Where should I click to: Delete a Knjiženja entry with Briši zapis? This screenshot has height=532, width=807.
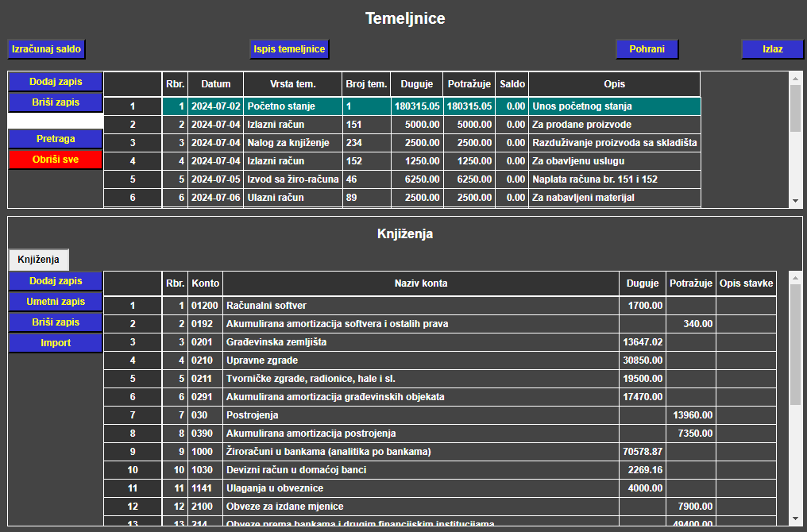click(x=56, y=322)
